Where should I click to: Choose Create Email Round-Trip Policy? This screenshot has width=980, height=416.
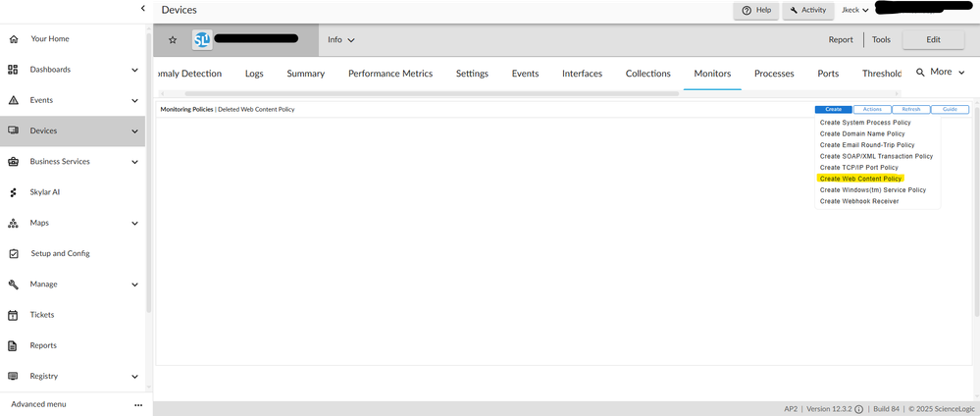(867, 145)
